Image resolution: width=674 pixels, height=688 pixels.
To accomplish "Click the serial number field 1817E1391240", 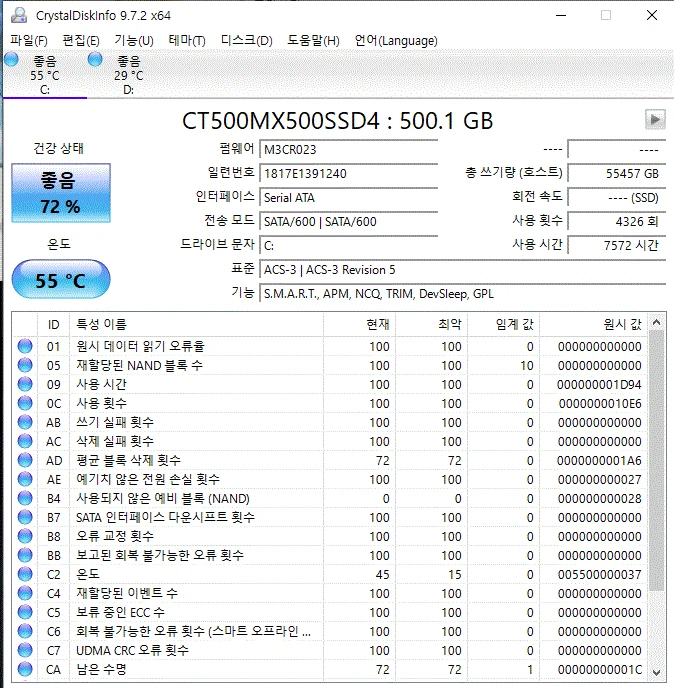I will point(349,174).
